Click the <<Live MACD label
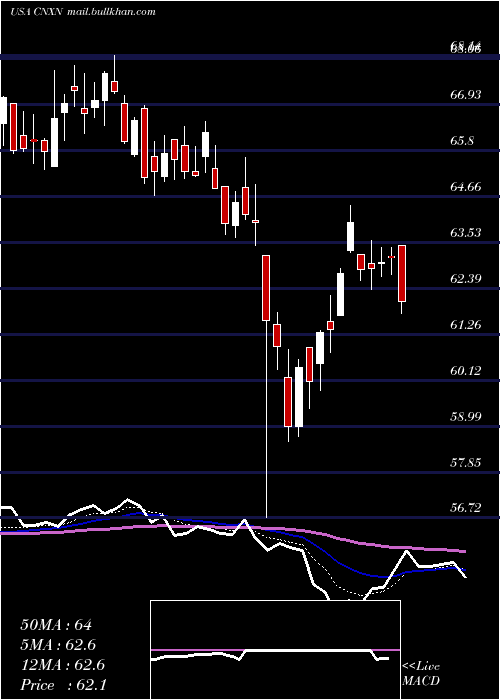The height and width of the screenshot is (700, 500). pos(421,674)
